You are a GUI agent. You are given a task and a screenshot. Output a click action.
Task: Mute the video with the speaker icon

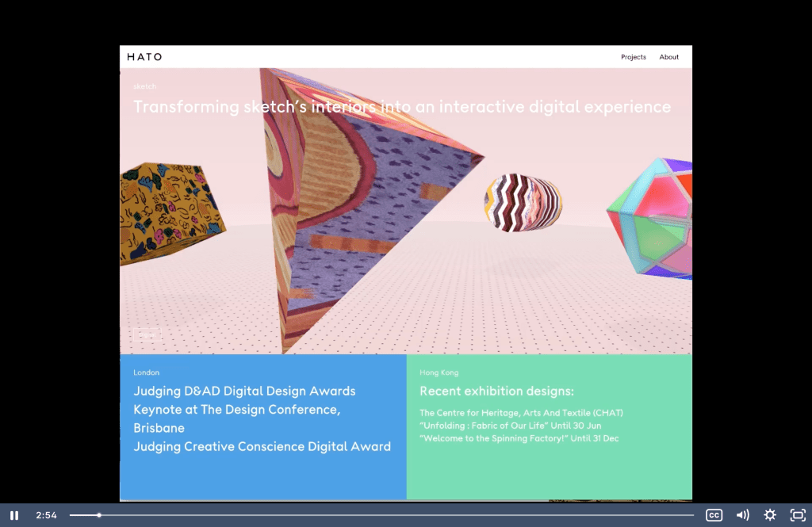click(x=742, y=515)
